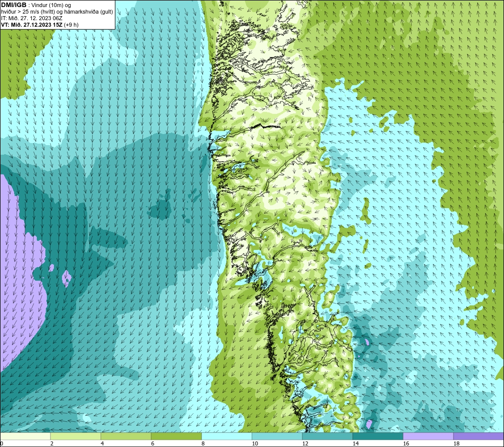Click the light green 2–4 legend swatch

[x=76, y=436]
